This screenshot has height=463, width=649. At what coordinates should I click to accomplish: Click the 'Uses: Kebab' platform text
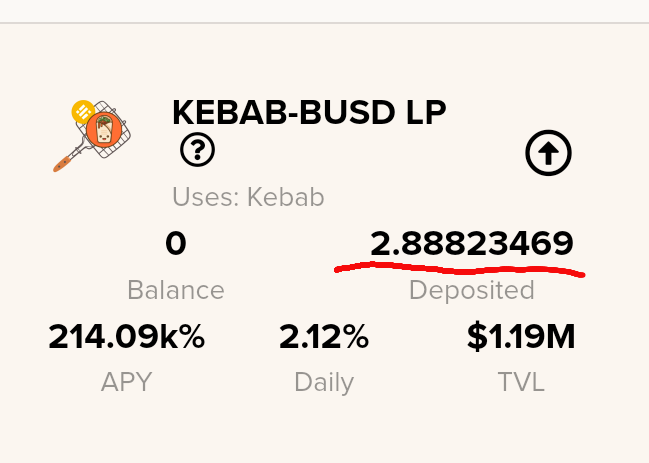(x=248, y=197)
